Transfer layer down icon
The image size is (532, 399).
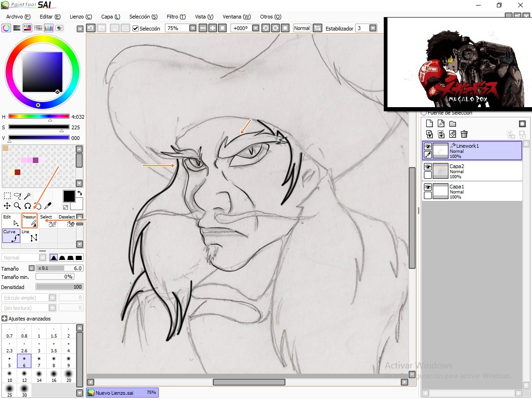pyautogui.click(x=429, y=134)
